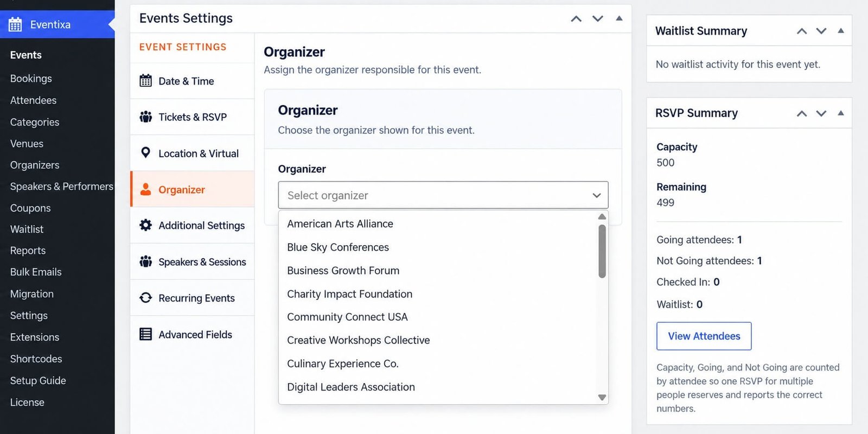Select the Organizer settings tab
Image resolution: width=868 pixels, height=434 pixels.
pyautogui.click(x=192, y=189)
